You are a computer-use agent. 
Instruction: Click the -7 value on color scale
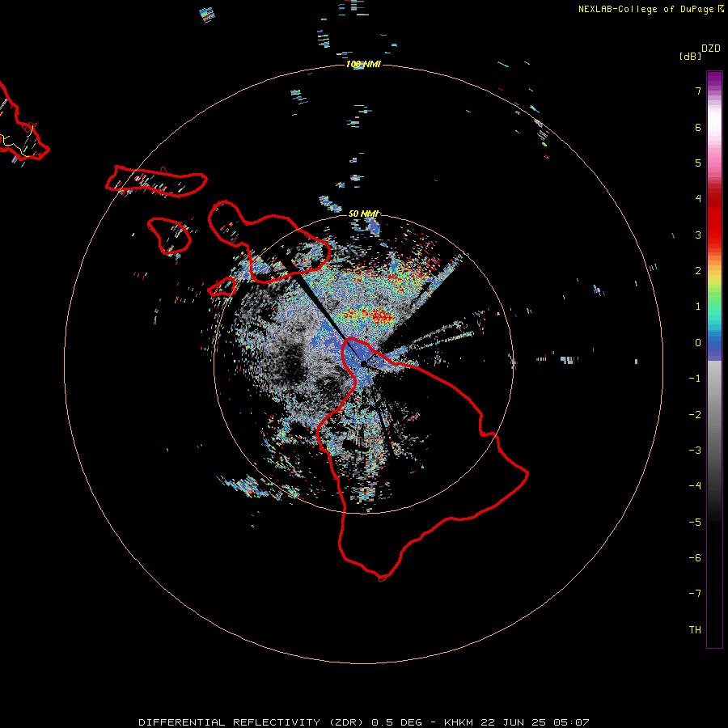pyautogui.click(x=695, y=594)
